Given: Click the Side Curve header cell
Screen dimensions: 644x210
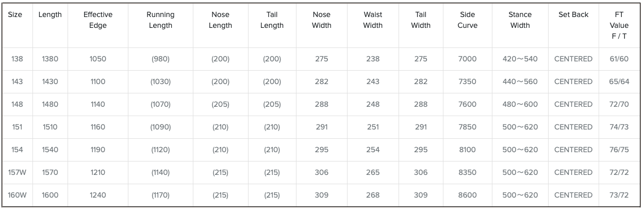Looking at the screenshot, I should (467, 20).
